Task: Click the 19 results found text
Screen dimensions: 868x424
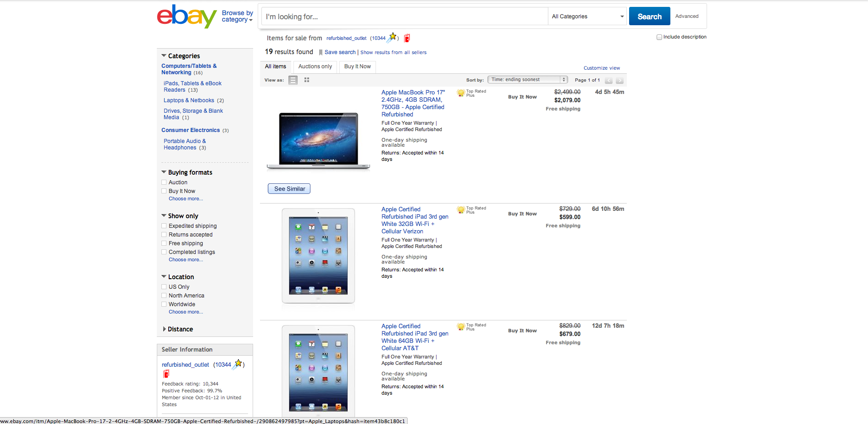Action: pos(289,52)
